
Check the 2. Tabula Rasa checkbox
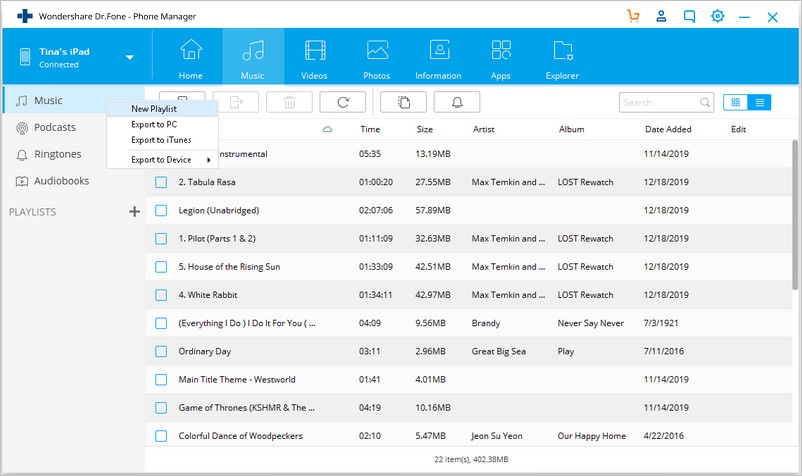161,182
